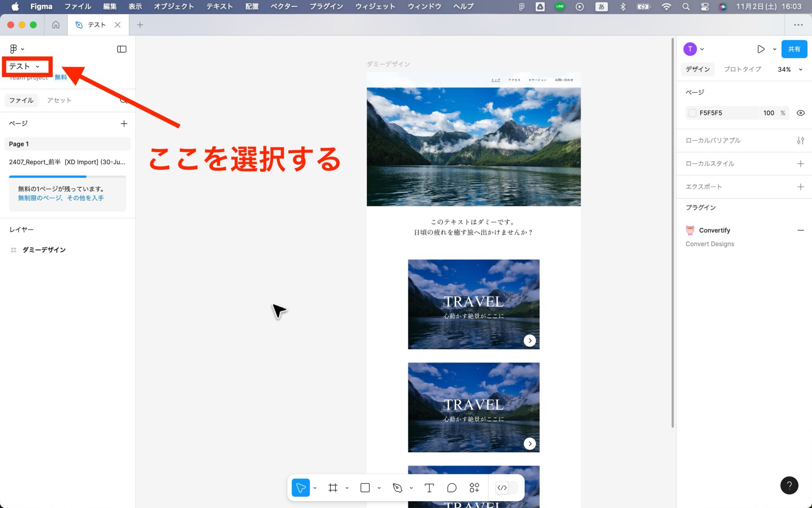The image size is (812, 508).
Task: Open the Actions tool
Action: (x=474, y=487)
